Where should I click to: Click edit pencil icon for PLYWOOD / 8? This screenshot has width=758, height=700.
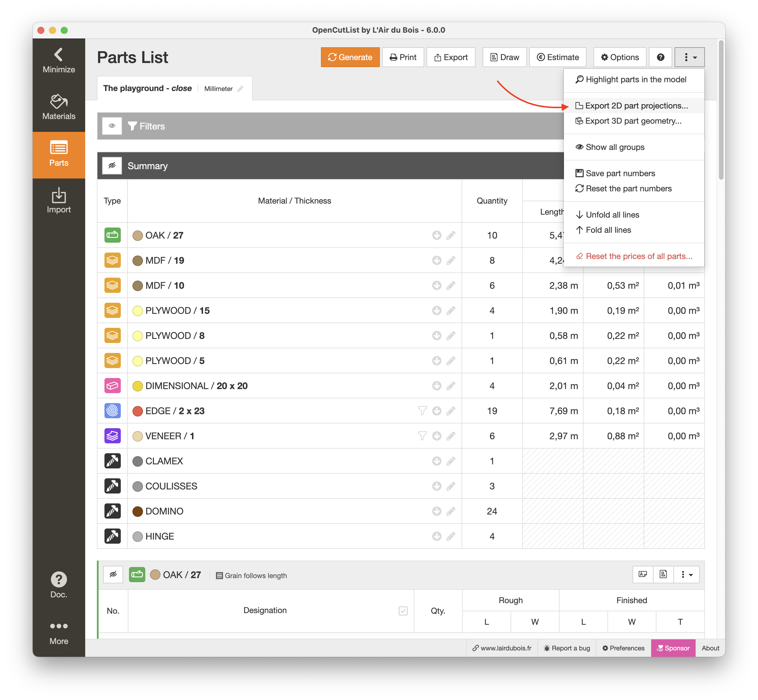click(451, 336)
